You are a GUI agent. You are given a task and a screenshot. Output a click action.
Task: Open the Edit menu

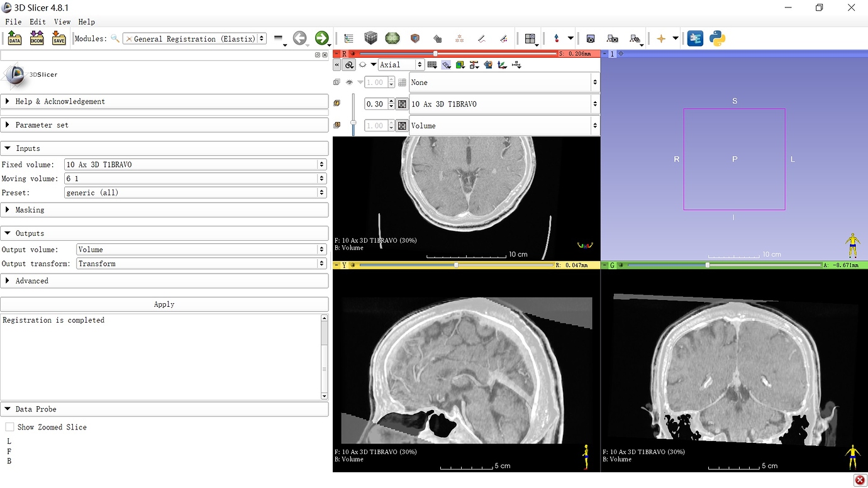(37, 21)
